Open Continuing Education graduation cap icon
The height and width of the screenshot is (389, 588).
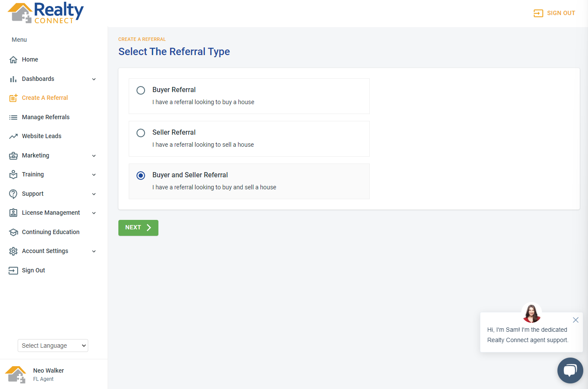13,232
